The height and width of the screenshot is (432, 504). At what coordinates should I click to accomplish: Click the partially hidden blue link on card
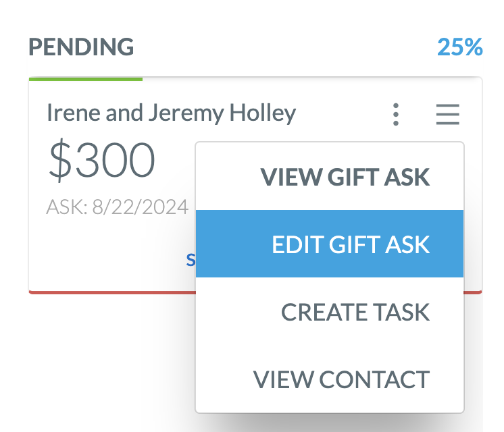[191, 259]
